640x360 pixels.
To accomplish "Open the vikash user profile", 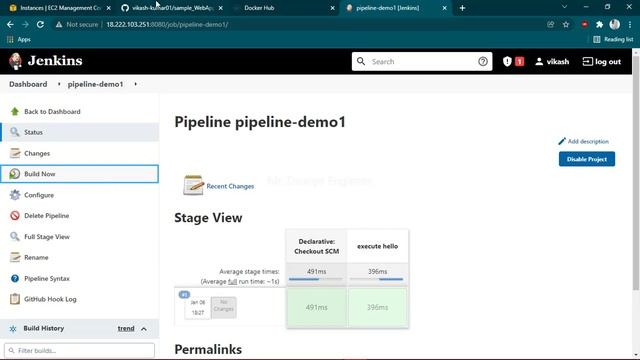I will pos(552,62).
